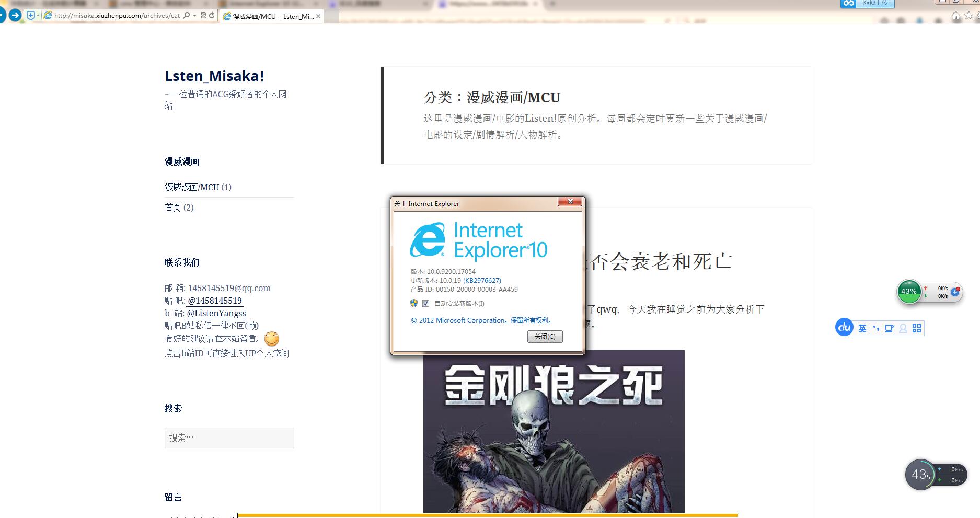The width and height of the screenshot is (980, 518).
Task: Click the 关闭(C) button in the dialog
Action: pyautogui.click(x=545, y=337)
